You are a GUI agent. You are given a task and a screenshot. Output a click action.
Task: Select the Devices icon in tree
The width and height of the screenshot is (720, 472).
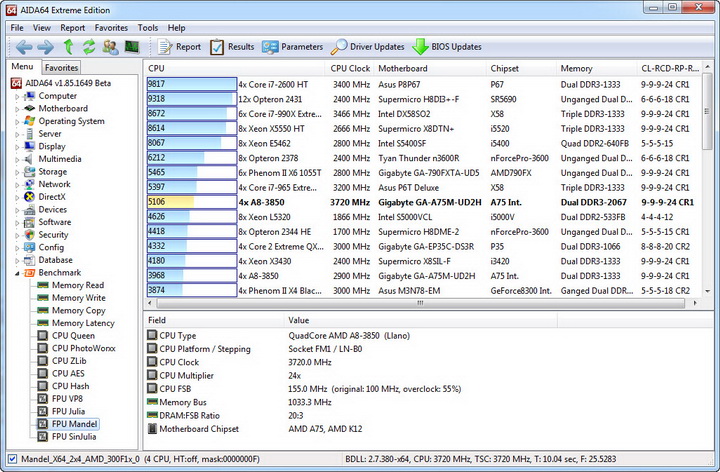(x=29, y=209)
